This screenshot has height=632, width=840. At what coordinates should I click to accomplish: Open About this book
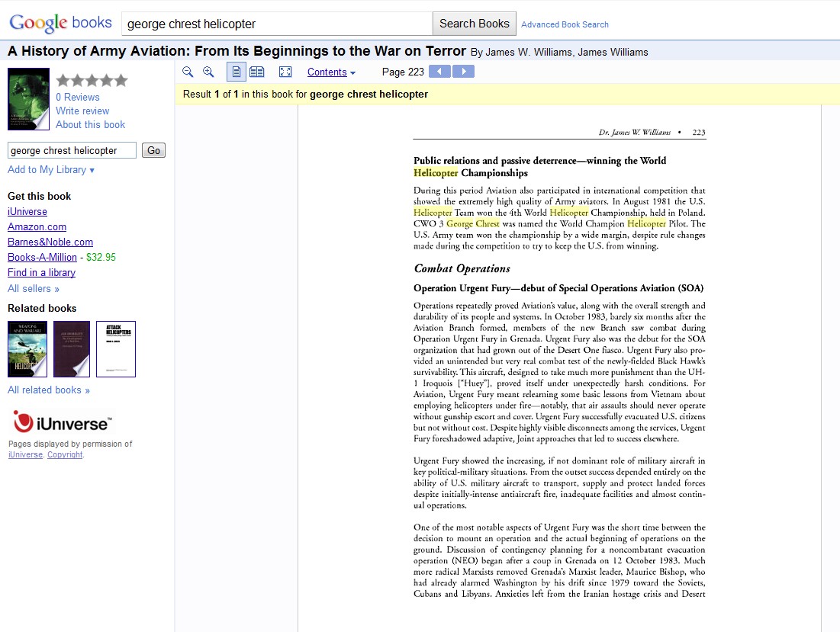click(x=91, y=125)
